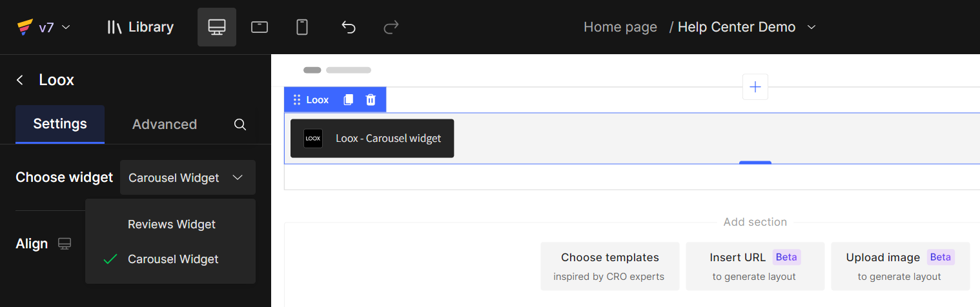Screen dimensions: 980x307
Task: Click the drag handle dots on Loox toolbar
Action: pyautogui.click(x=297, y=100)
